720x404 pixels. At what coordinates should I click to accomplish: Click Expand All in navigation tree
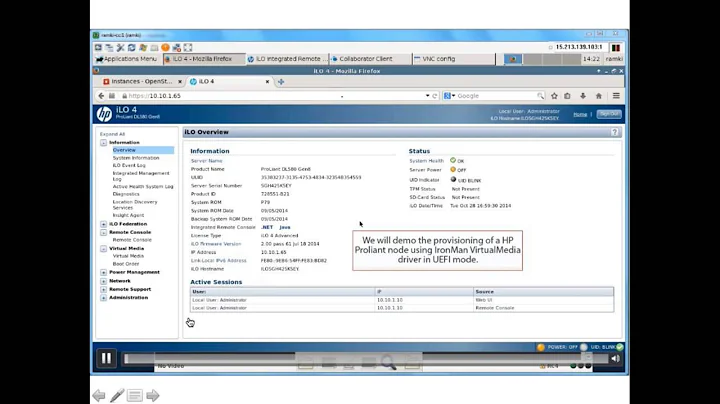point(112,134)
